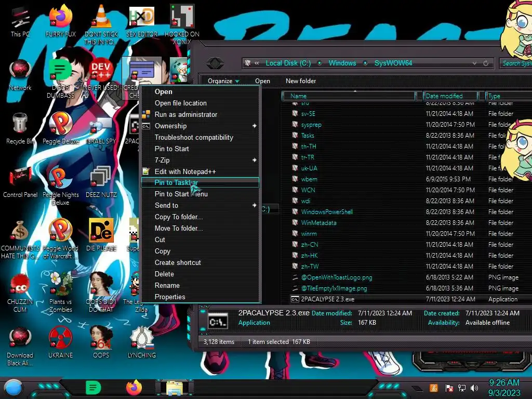Expand the Ownership submenu

[200, 126]
